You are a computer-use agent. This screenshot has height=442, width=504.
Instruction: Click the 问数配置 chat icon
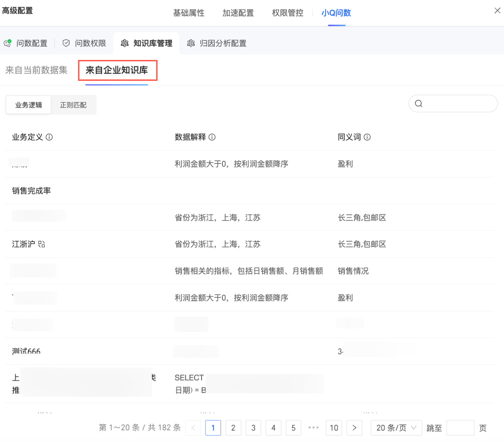(x=8, y=43)
